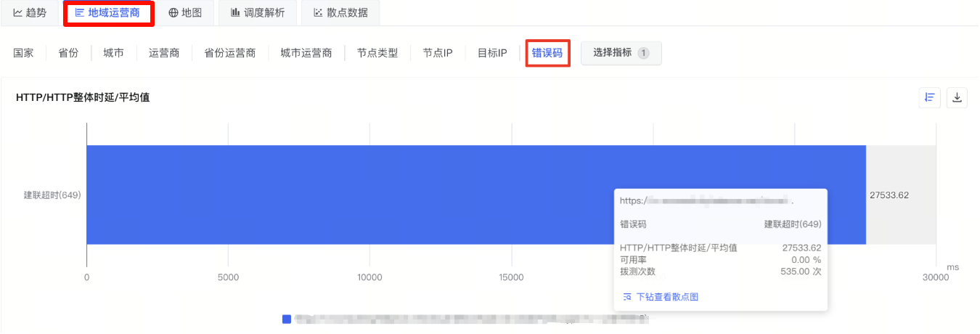The width and height of the screenshot is (980, 334).
Task: Click the blue 建联超时 bar
Action: [x=476, y=195]
